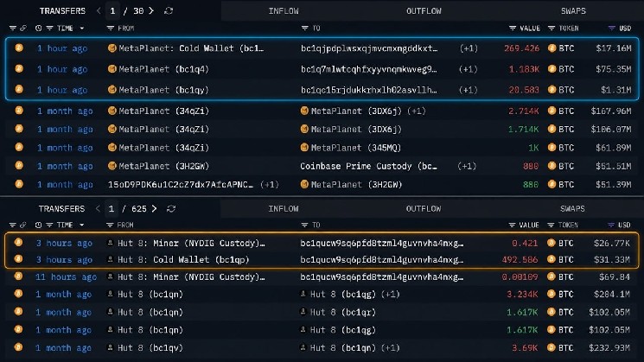Click the clock icon in top table header
This screenshot has width=644, height=362.
pos(38,28)
